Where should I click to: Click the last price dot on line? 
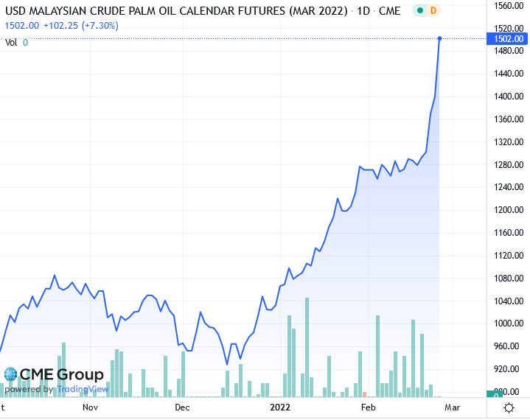(440, 38)
